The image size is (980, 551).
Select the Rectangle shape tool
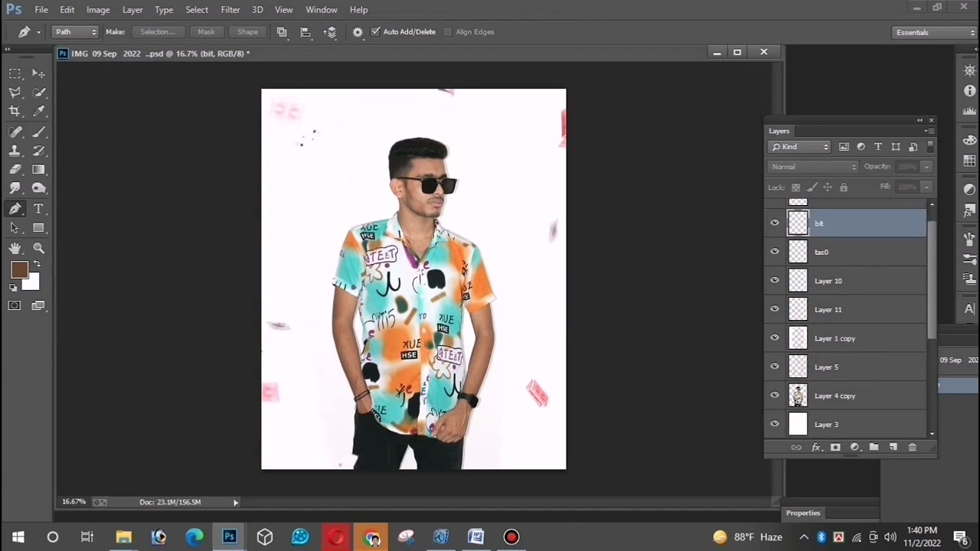[38, 228]
